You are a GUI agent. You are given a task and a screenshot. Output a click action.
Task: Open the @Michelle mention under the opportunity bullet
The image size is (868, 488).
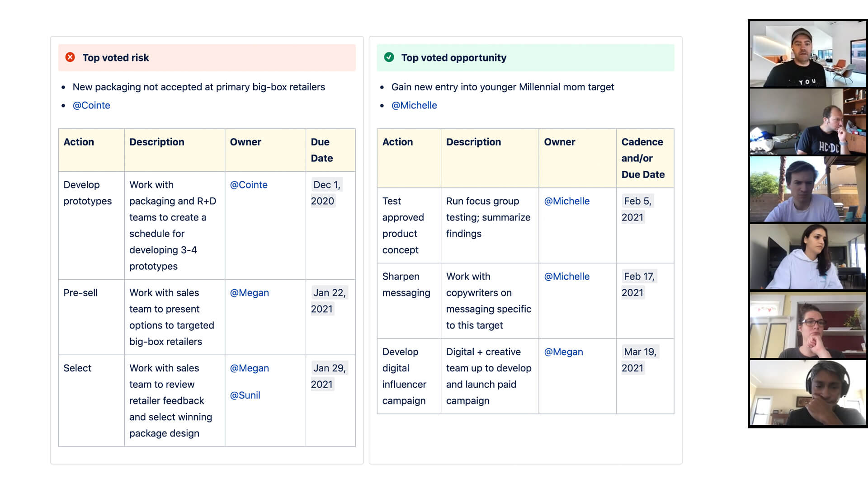pyautogui.click(x=414, y=105)
